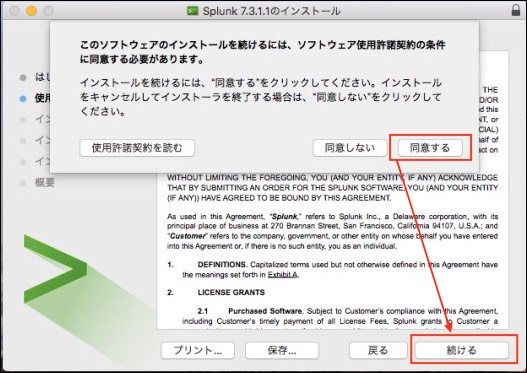The height and width of the screenshot is (373, 527).
Task: Click the 同意する agree button
Action: [430, 148]
